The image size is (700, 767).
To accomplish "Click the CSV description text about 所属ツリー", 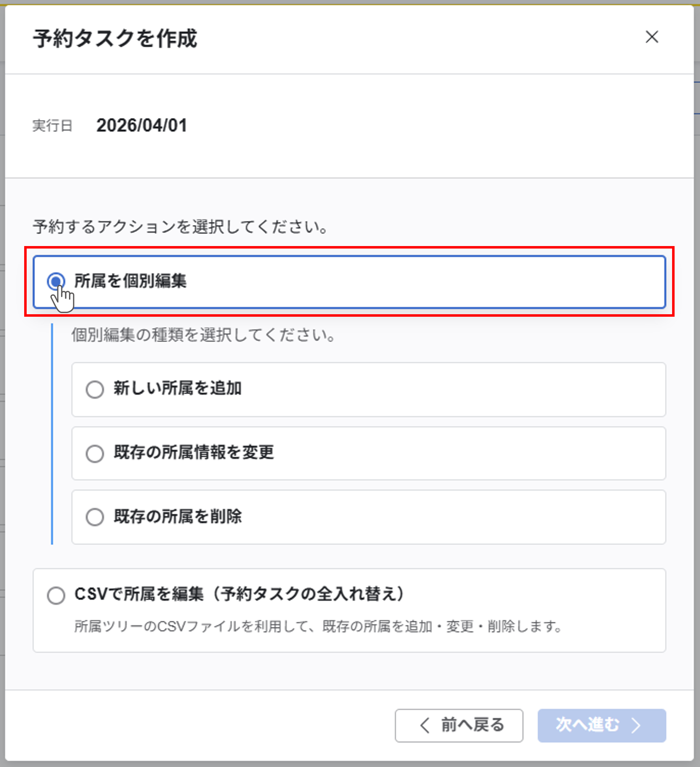I will [x=318, y=626].
